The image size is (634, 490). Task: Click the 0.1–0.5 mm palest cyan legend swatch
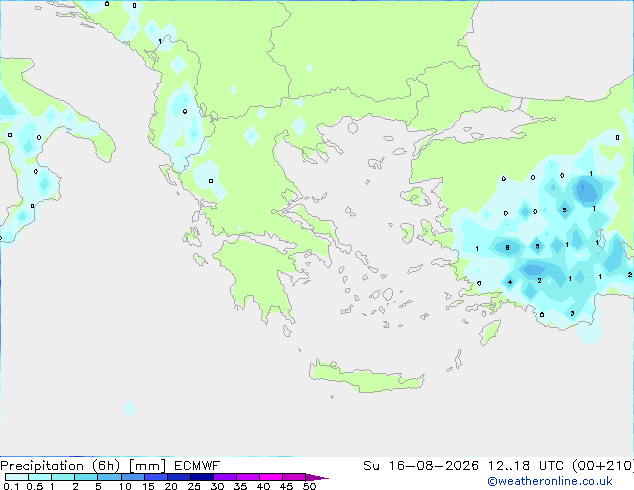pos(17,477)
